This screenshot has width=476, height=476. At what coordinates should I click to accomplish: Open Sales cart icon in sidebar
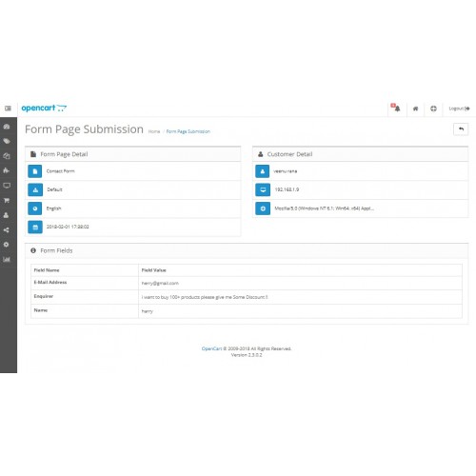(x=7, y=200)
